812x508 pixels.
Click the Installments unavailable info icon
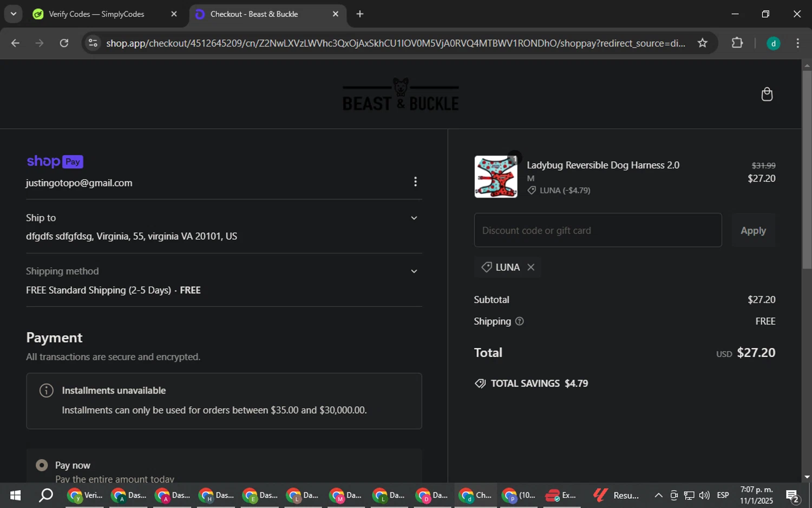47,390
